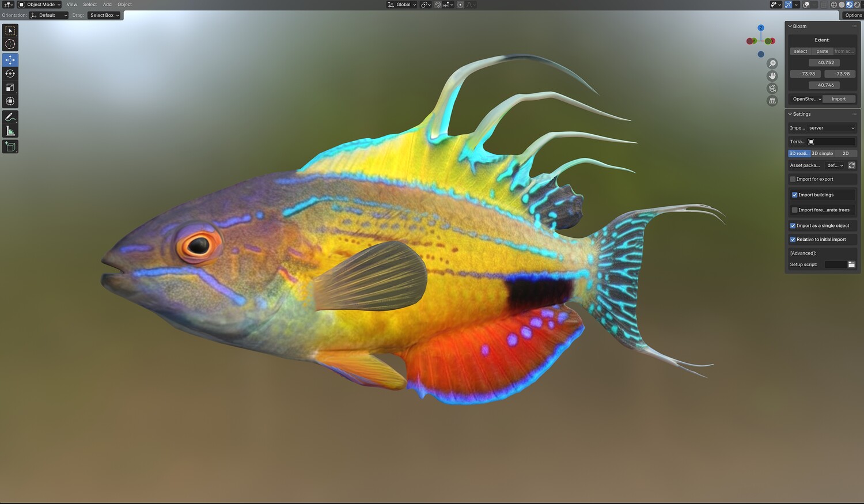
Task: Open the Select menu
Action: 90,5
